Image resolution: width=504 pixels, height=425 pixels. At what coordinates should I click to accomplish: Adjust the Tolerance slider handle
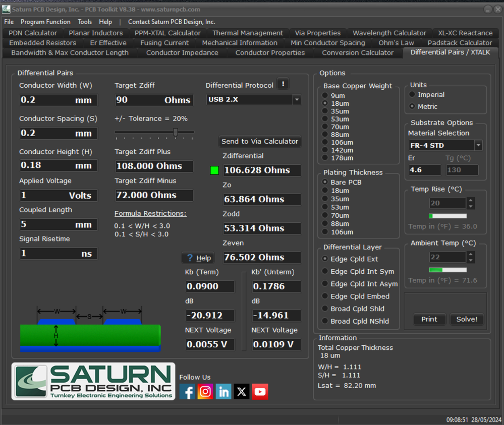coord(176,132)
